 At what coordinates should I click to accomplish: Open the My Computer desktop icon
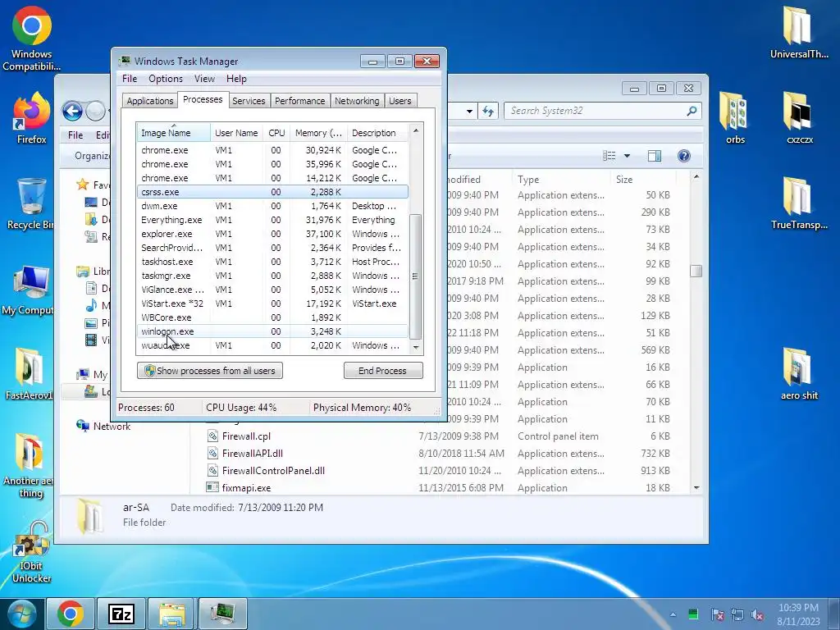pyautogui.click(x=30, y=290)
